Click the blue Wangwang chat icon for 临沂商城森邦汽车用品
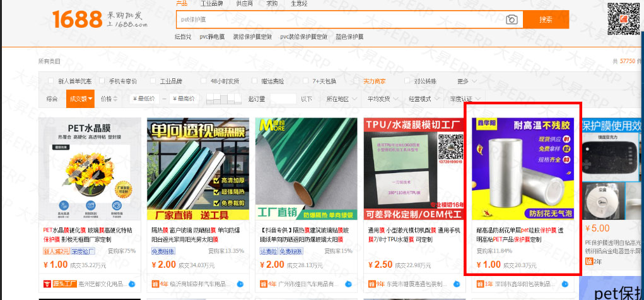The image size is (644, 300). point(240,284)
